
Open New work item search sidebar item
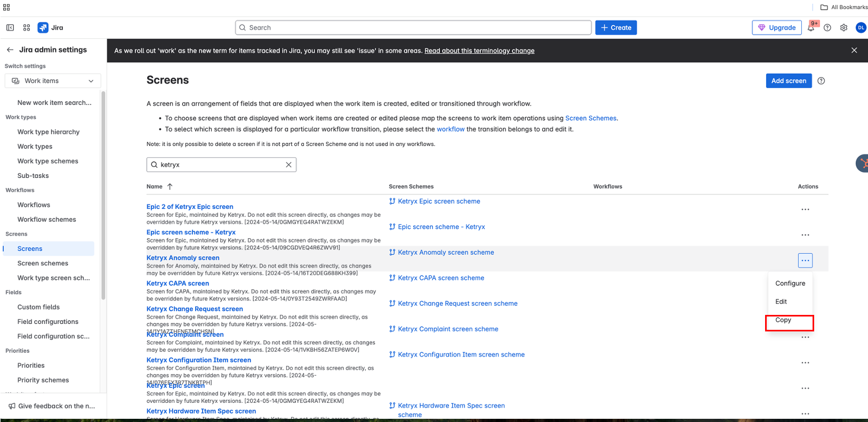49,103
